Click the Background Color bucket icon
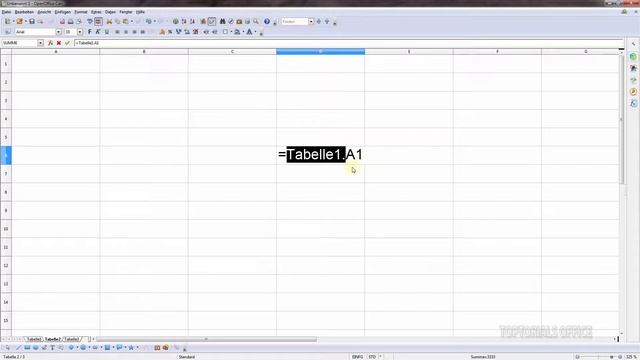This screenshot has height=360, width=640. coord(237,32)
